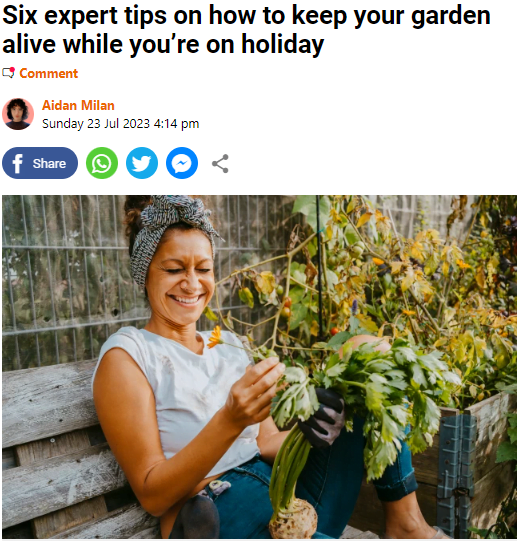Share the article via Facebook Share button

click(x=40, y=163)
